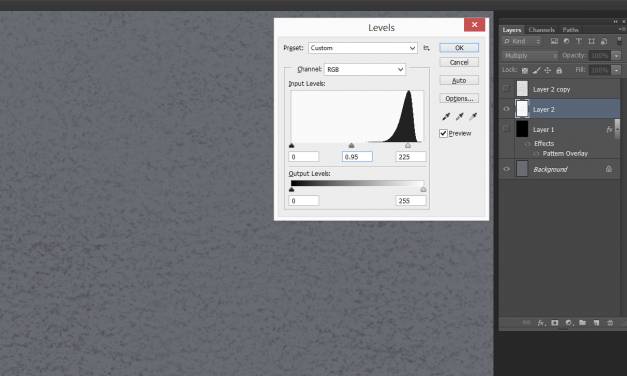Switch to the Channels tab

(x=541, y=30)
